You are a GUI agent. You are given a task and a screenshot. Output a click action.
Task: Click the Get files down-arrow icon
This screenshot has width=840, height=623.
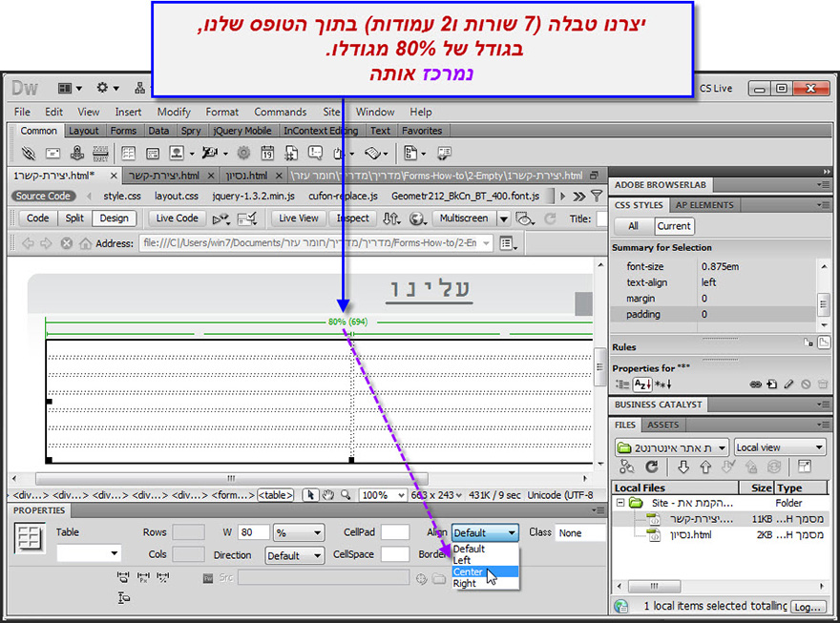click(x=683, y=467)
